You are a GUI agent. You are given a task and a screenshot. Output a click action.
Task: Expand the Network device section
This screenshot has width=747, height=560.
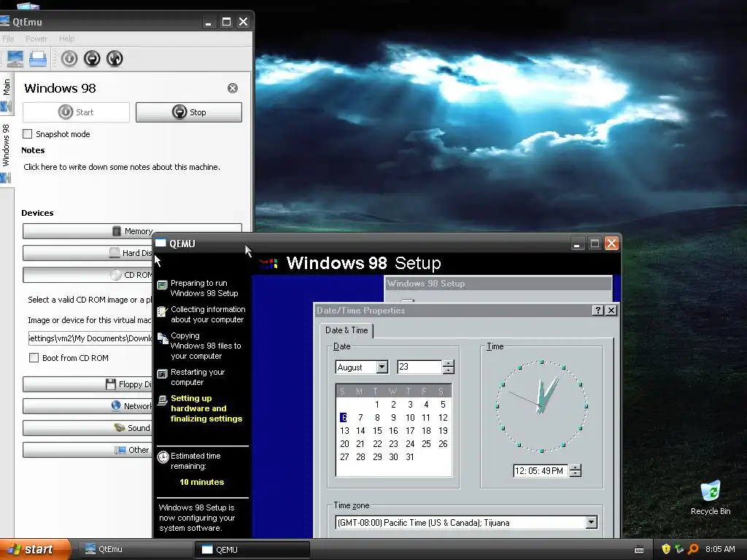[88, 406]
